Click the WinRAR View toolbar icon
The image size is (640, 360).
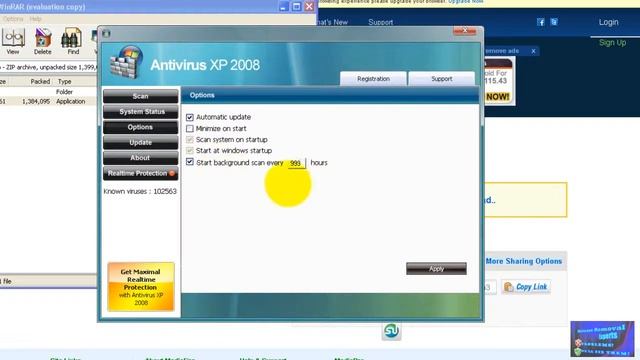click(x=13, y=41)
